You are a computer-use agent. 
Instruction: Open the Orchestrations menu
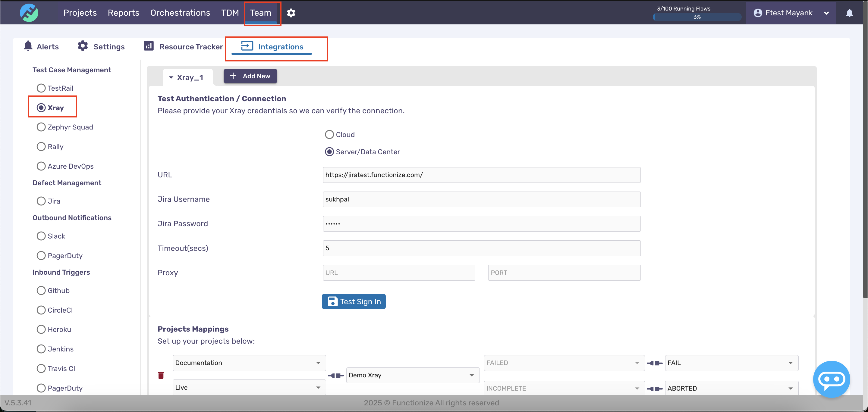(180, 13)
